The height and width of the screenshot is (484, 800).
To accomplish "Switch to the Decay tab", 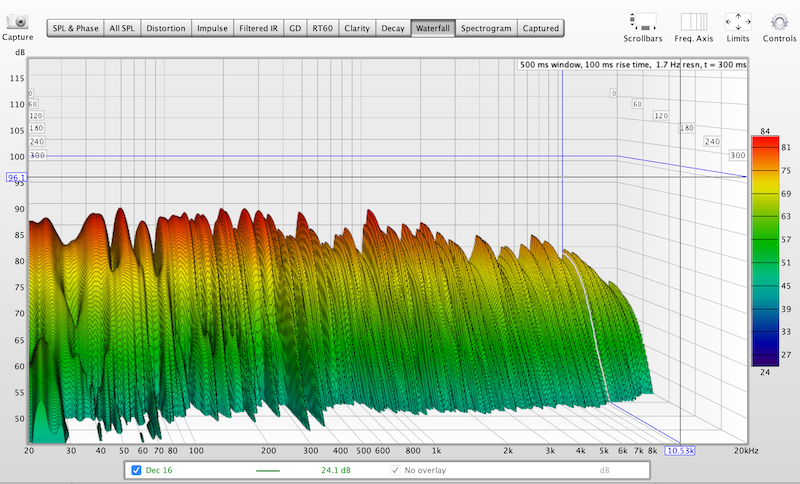I will pos(393,28).
